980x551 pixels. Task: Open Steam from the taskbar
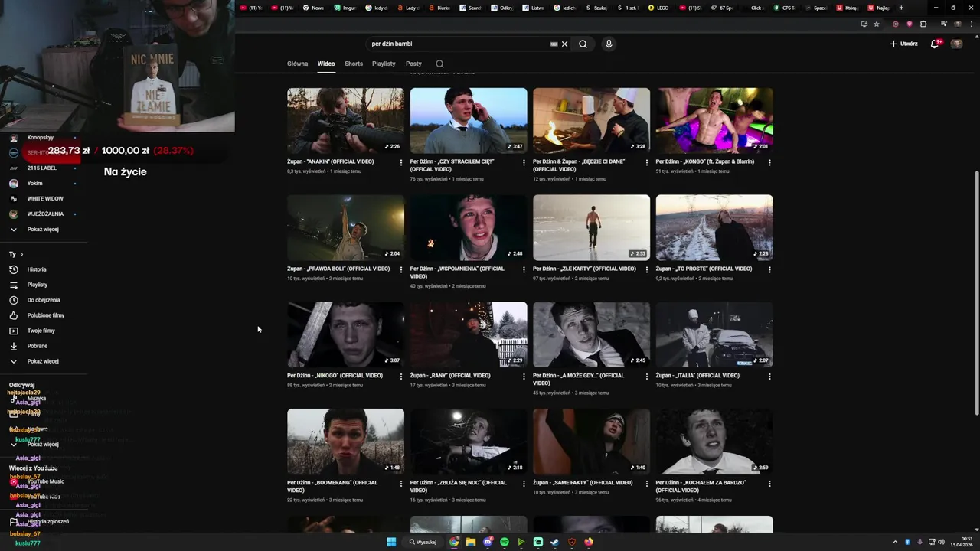[555, 542]
